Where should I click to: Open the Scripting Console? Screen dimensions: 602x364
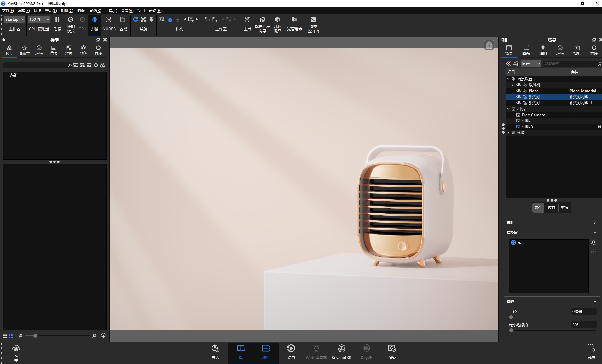point(313,20)
